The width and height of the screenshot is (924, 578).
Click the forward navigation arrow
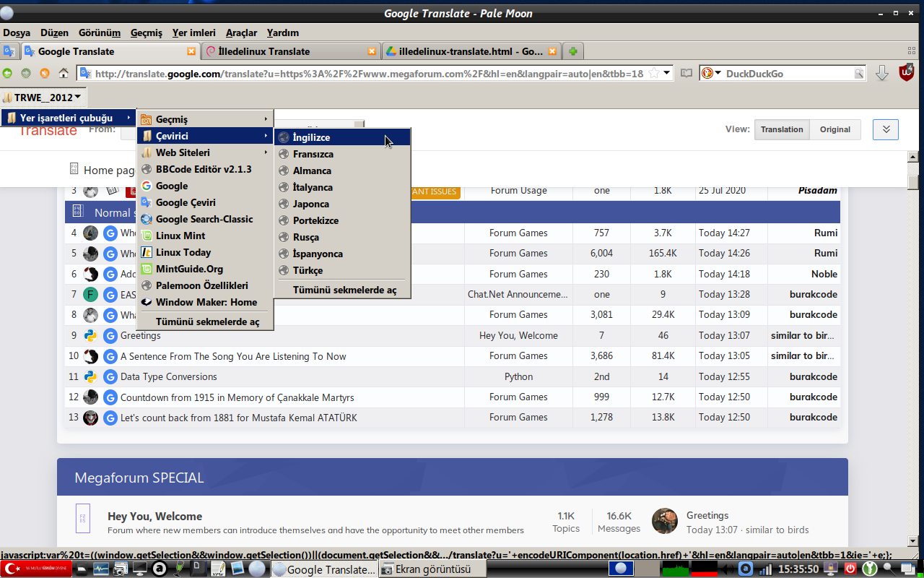(26, 73)
